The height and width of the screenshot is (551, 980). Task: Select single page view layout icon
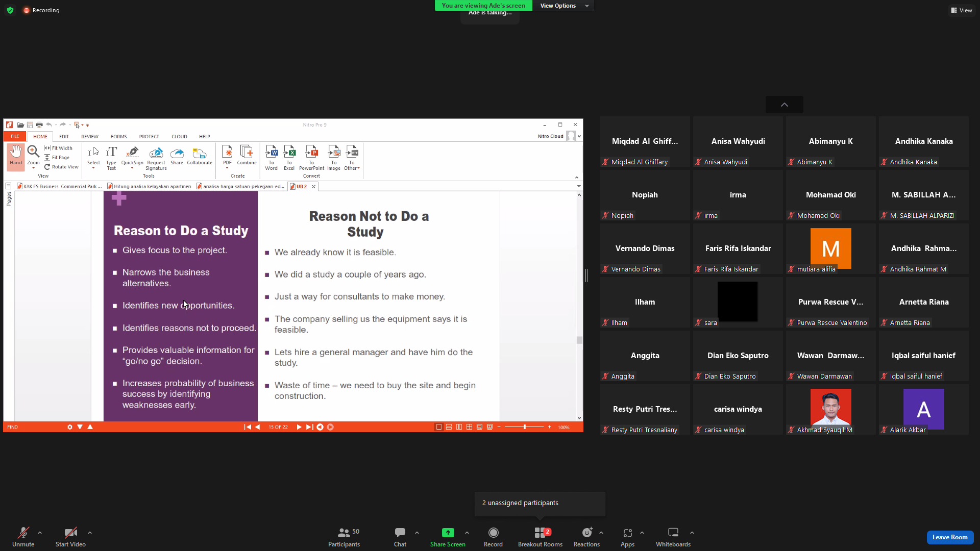pos(439,427)
